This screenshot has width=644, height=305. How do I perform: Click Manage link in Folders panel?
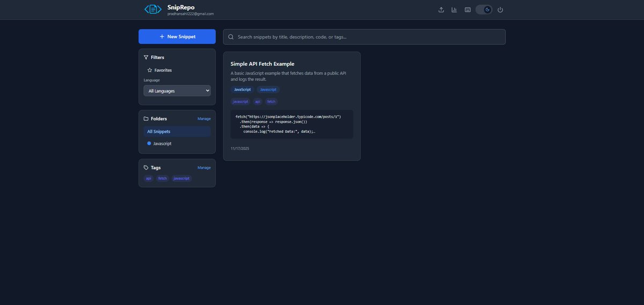click(204, 118)
